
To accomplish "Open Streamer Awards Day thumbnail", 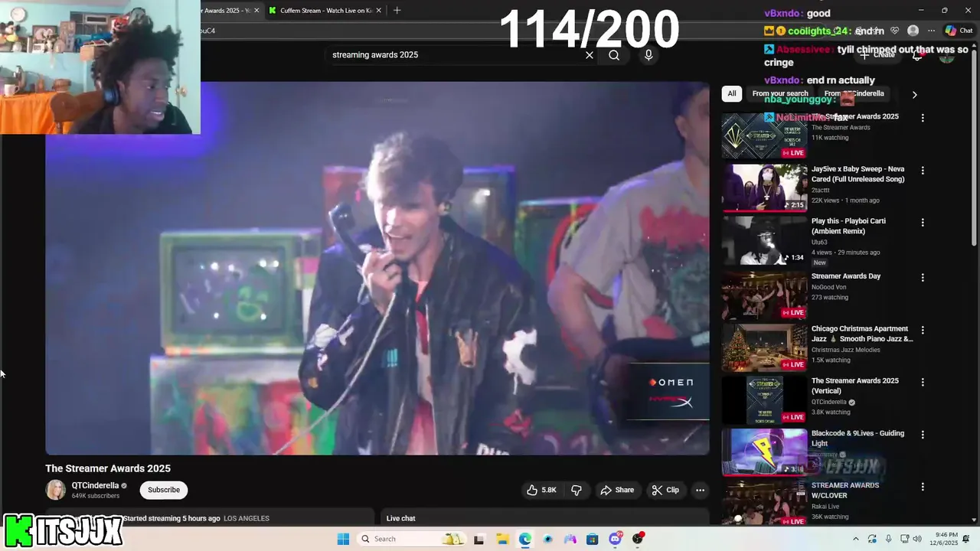I will 764,295.
